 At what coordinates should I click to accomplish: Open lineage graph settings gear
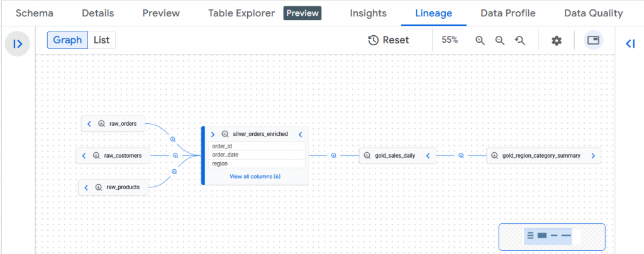point(557,40)
